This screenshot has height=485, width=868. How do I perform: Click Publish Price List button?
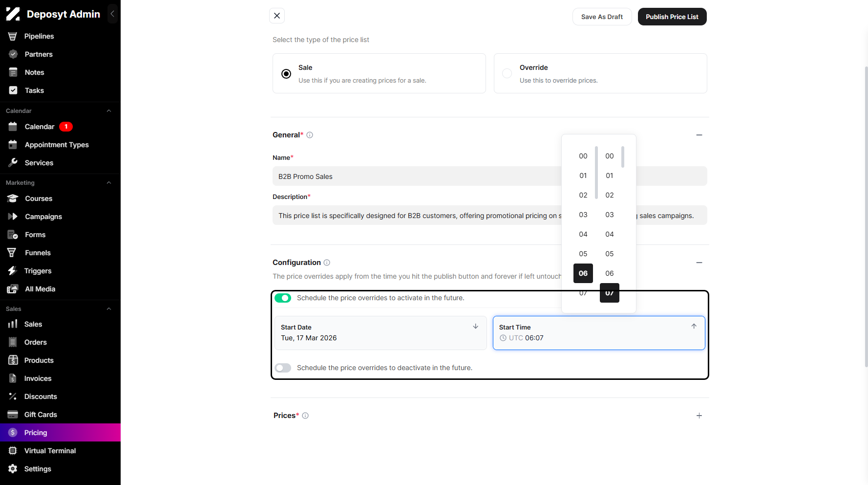pyautogui.click(x=672, y=17)
